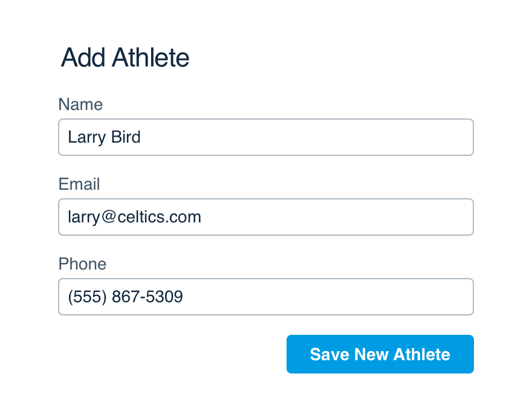Click celtics.com domain in Email field
Viewport: 532px width, 417px height.
160,217
